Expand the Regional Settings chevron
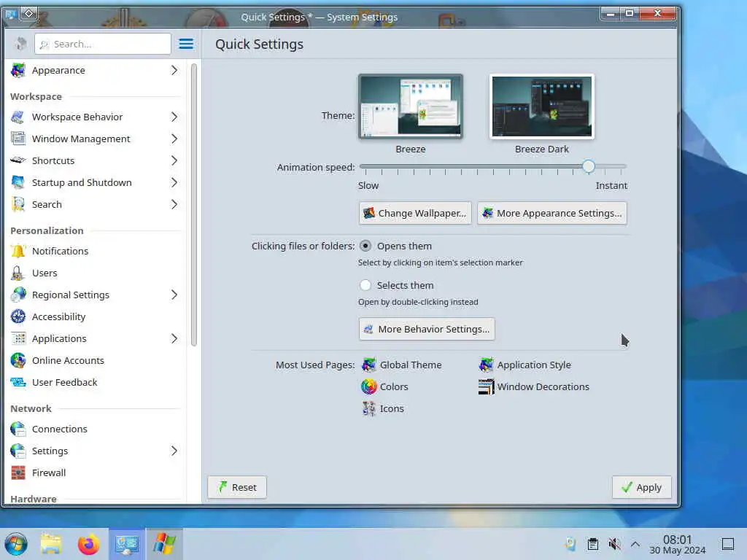This screenshot has width=747, height=560. pyautogui.click(x=174, y=295)
